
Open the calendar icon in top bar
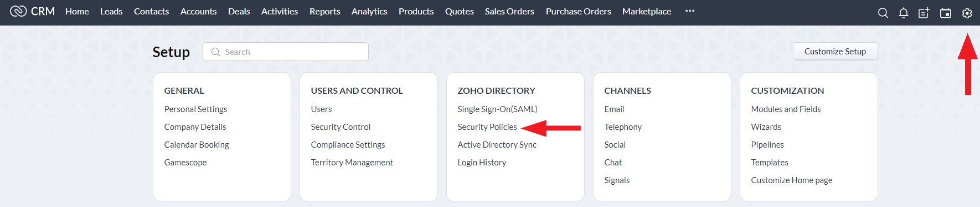(x=946, y=13)
